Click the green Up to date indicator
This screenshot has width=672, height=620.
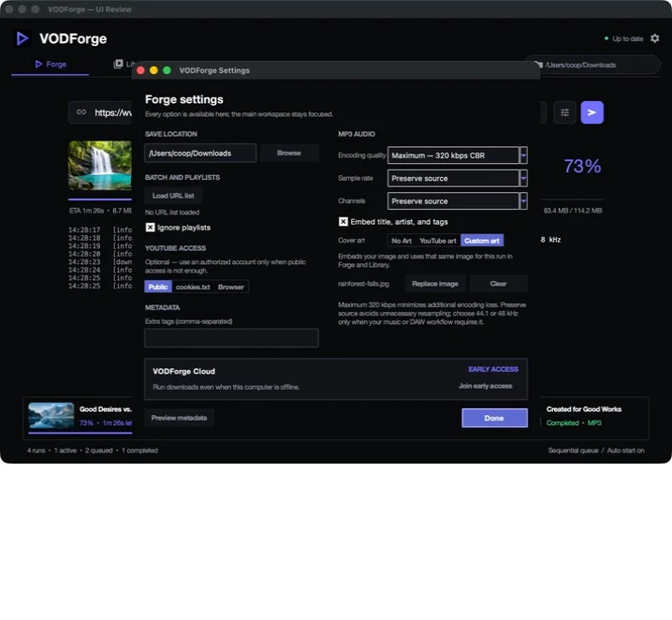(623, 38)
